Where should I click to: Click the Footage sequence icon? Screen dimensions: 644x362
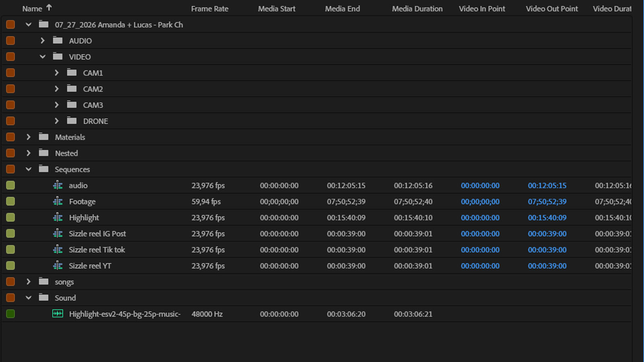pos(58,202)
